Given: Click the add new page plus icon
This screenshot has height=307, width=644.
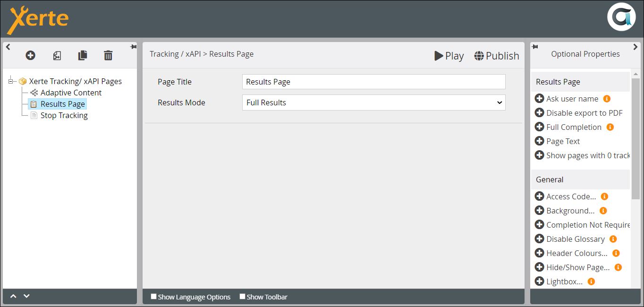Looking at the screenshot, I should pyautogui.click(x=30, y=56).
